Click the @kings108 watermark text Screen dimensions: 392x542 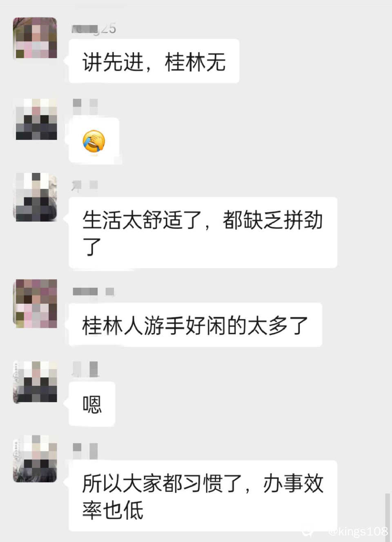pyautogui.click(x=358, y=531)
